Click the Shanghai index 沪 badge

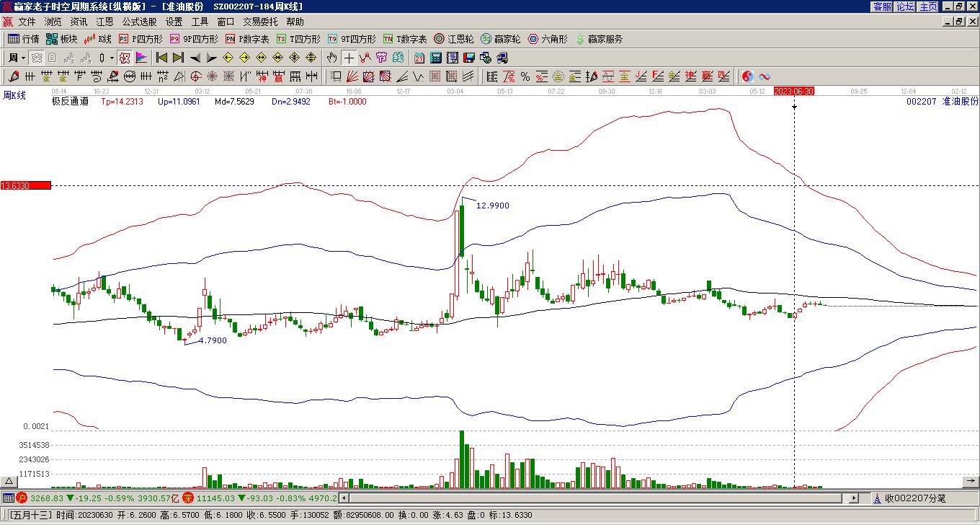(22, 498)
